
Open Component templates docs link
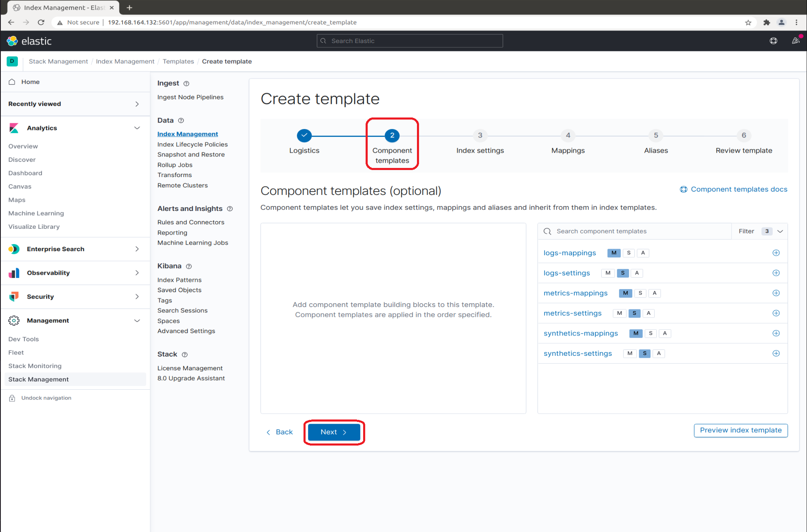(738, 189)
